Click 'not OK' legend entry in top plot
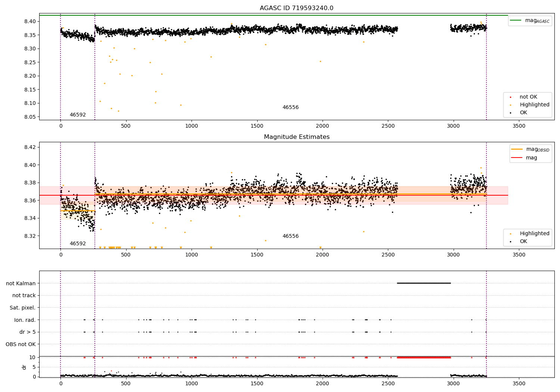Viewport: 560px width, 392px height. pyautogui.click(x=528, y=97)
